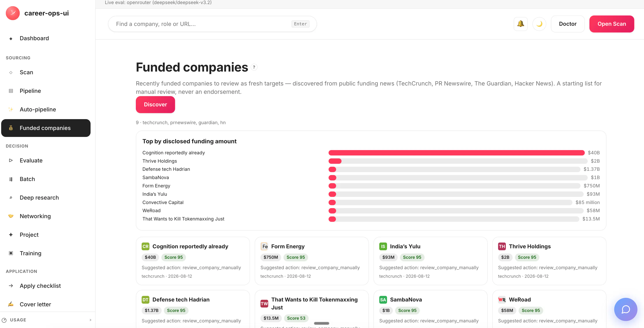Click the Cognition $40B funding bar
This screenshot has width=644, height=328.
[x=456, y=153]
